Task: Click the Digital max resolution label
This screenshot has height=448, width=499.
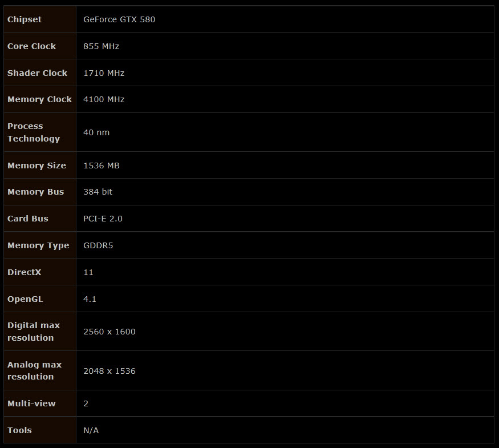Action: (x=34, y=332)
